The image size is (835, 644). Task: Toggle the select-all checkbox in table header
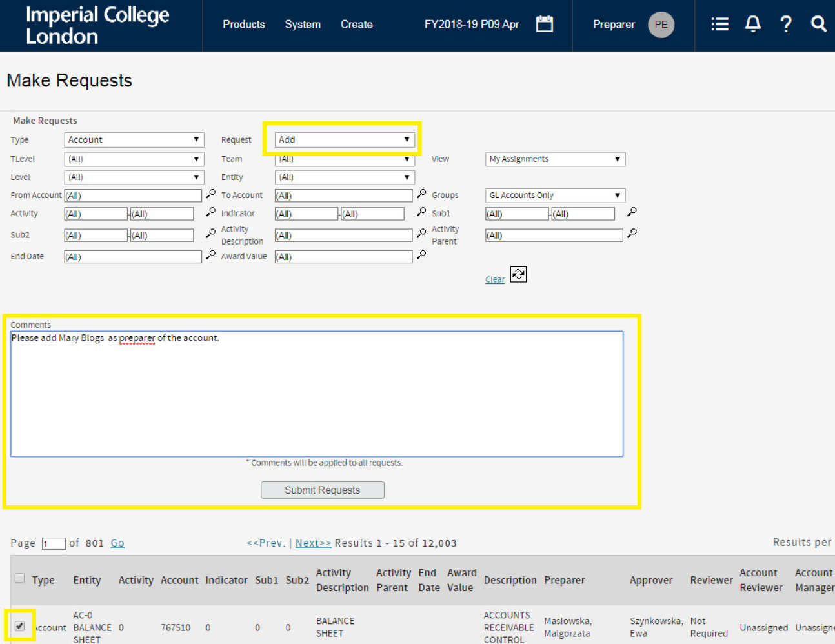tap(19, 578)
